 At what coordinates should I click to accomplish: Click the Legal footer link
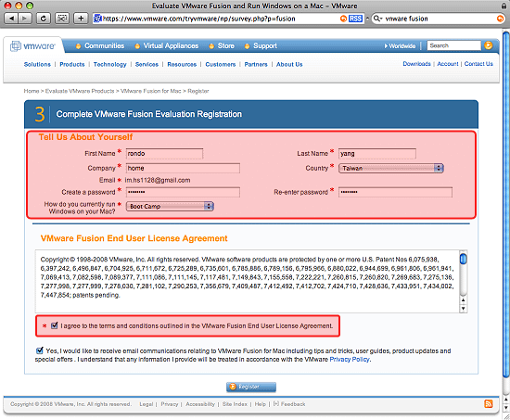[146, 404]
